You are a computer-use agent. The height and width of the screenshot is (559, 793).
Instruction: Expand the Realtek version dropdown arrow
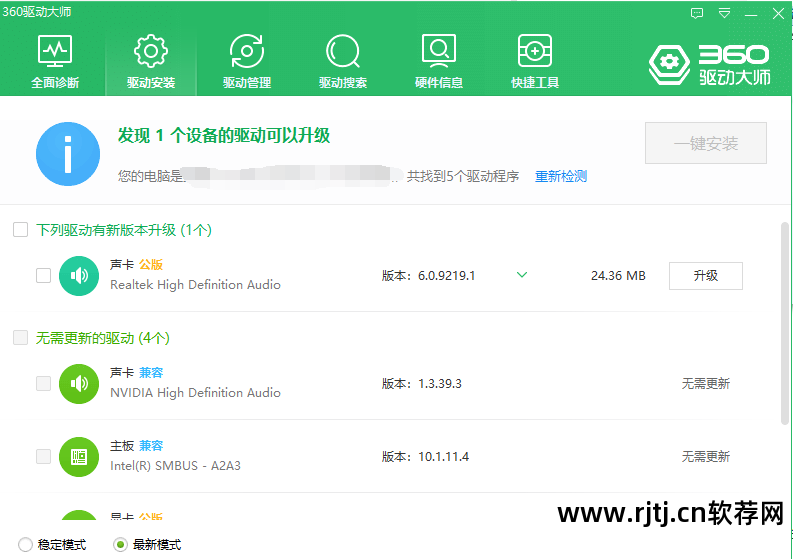click(x=522, y=275)
